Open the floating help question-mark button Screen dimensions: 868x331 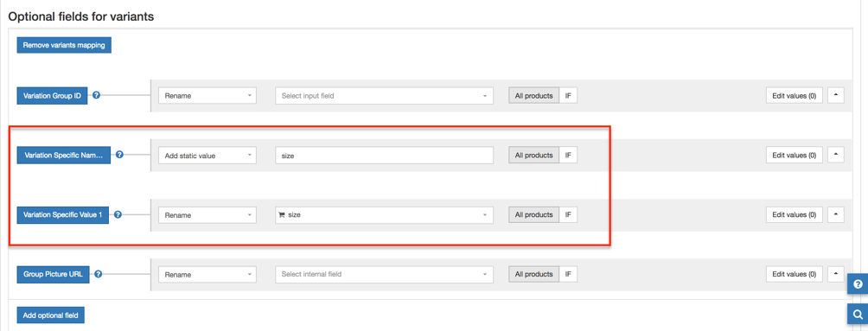point(858,284)
